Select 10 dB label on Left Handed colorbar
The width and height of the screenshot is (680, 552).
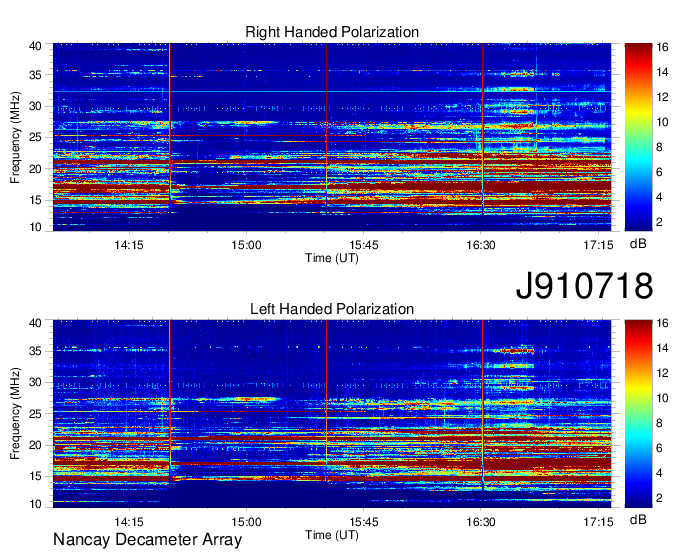(662, 398)
